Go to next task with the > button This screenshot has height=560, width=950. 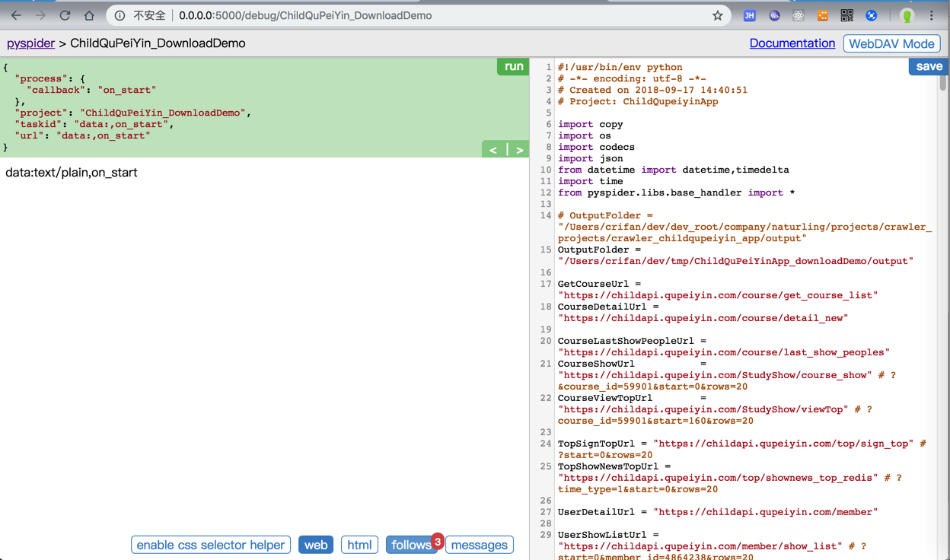click(x=519, y=150)
